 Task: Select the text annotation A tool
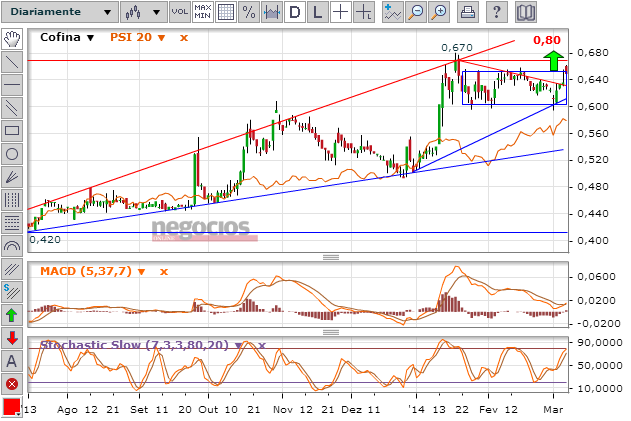pyautogui.click(x=12, y=360)
